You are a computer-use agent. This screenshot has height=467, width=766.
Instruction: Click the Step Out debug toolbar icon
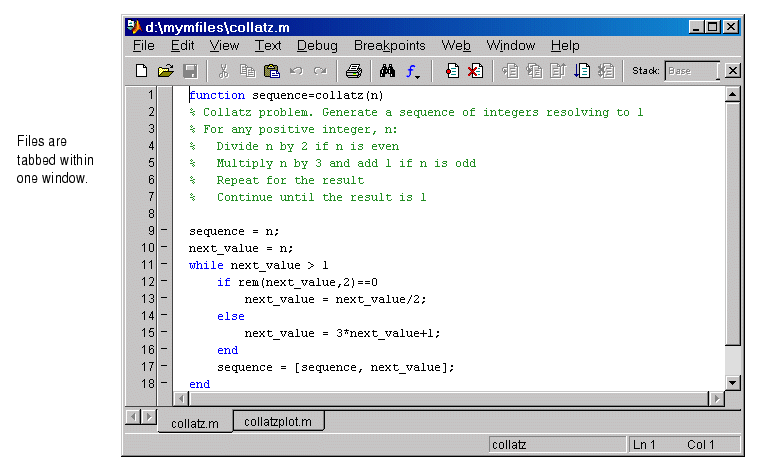click(x=558, y=71)
